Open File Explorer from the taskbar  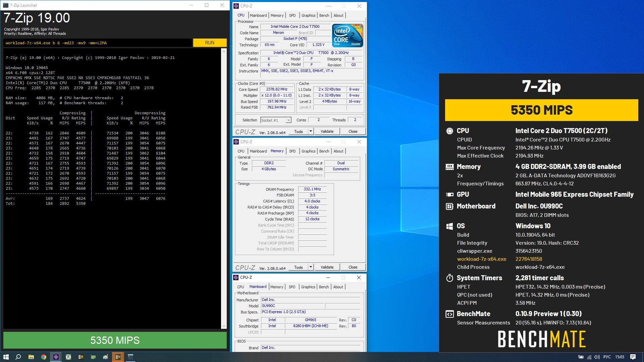(x=31, y=357)
